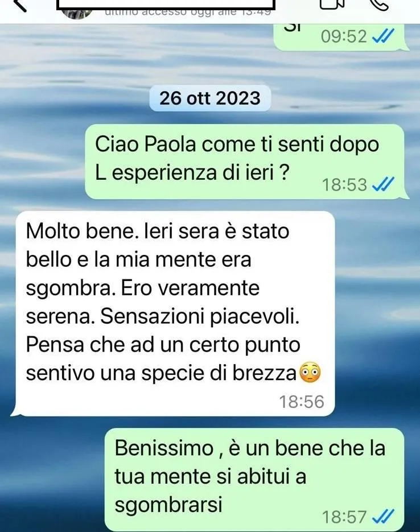The height and width of the screenshot is (532, 420).
Task: Open contact info from the name header
Action: click(x=166, y=4)
